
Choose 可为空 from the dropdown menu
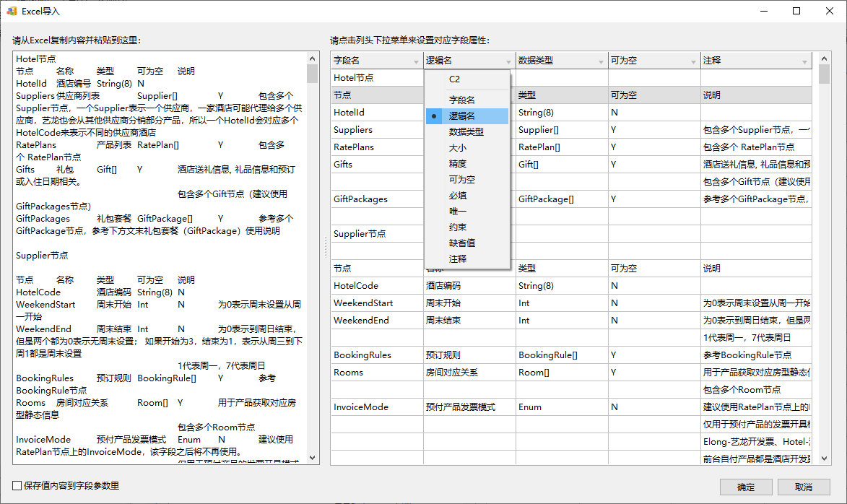coord(467,179)
